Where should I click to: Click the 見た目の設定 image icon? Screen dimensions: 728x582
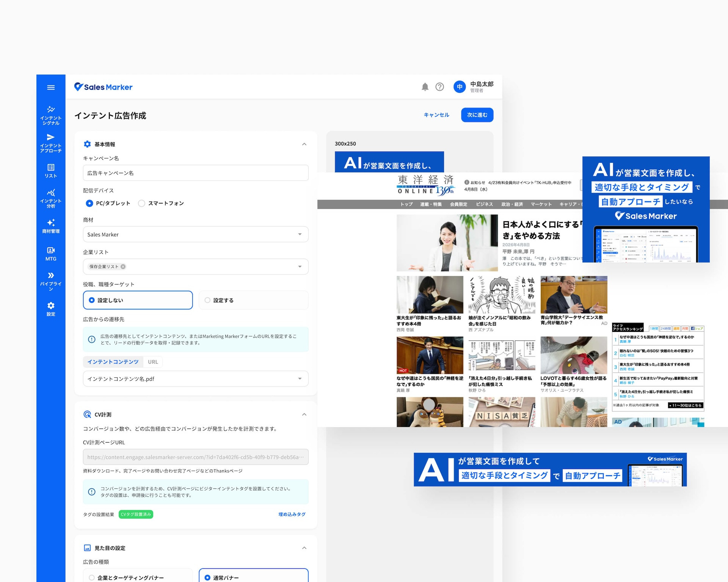(x=87, y=548)
